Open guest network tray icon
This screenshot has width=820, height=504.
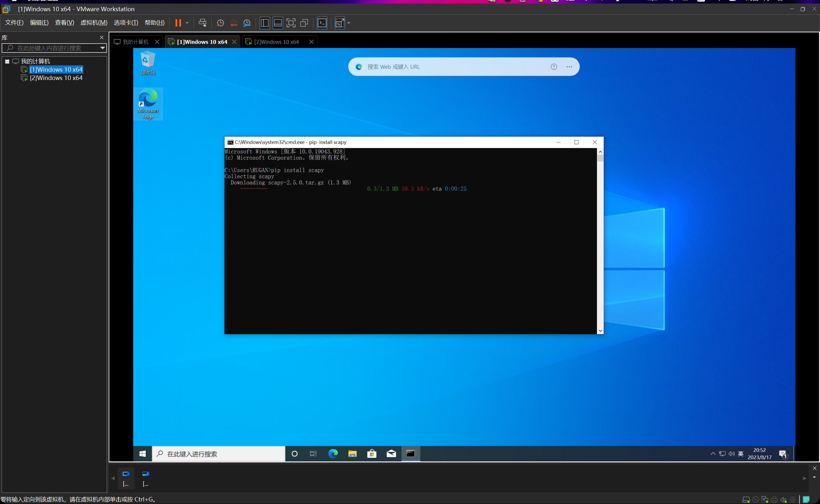[x=722, y=454]
